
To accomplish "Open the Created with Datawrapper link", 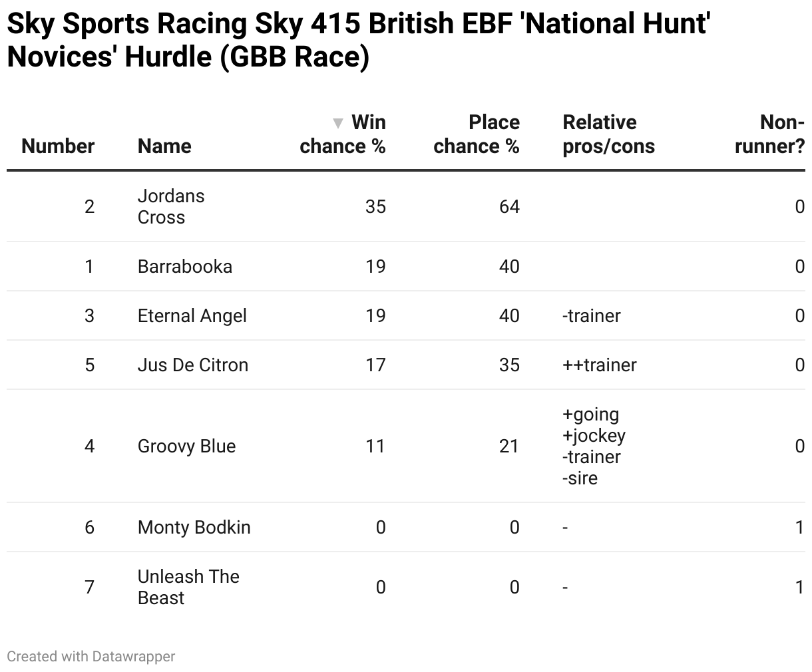I will coord(91,657).
